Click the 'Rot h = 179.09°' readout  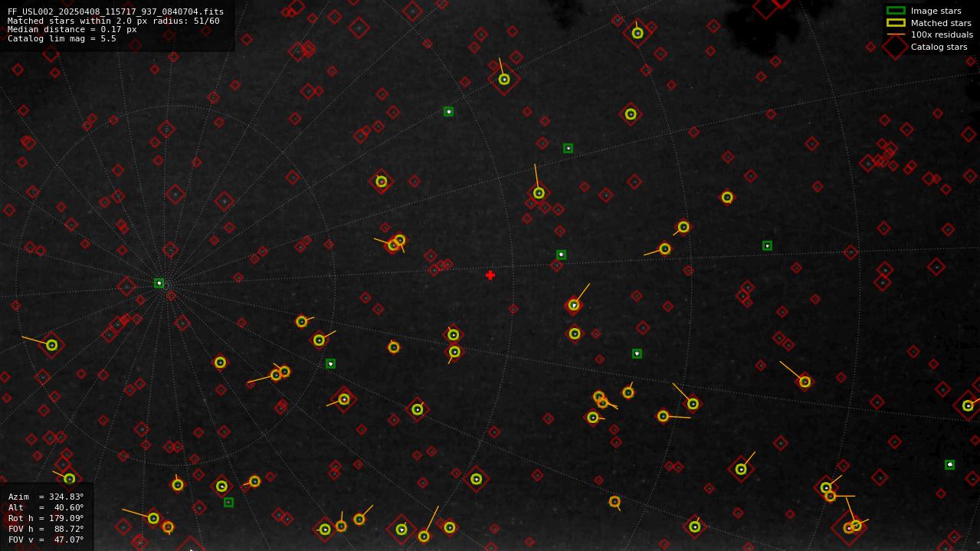click(x=46, y=518)
